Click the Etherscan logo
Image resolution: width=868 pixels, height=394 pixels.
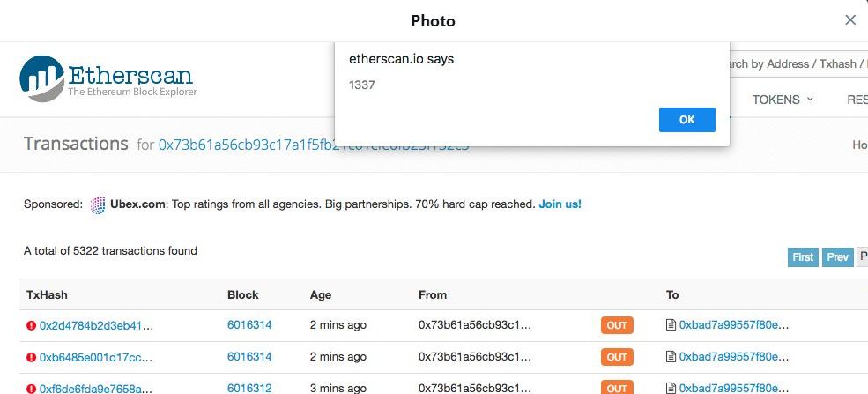pos(107,77)
